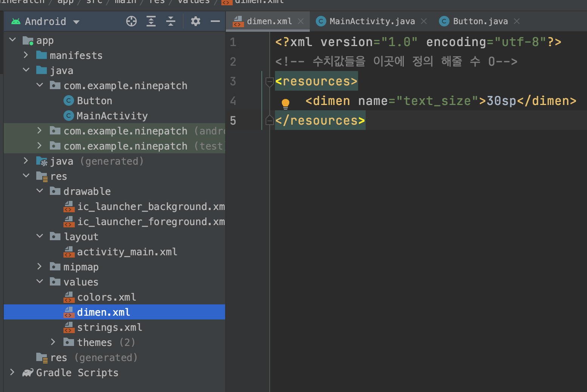Screen dimensions: 587x392
Task: Collapse the first com.example.ninepatch package
Action: [x=40, y=85]
